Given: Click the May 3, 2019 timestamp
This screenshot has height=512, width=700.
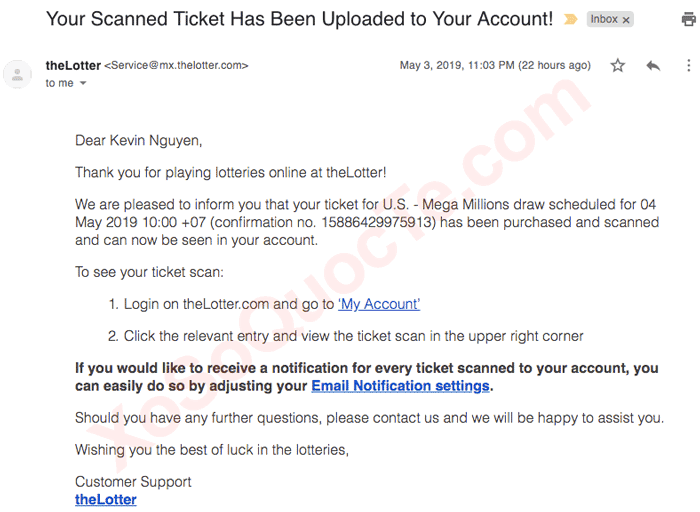Looking at the screenshot, I should (495, 66).
